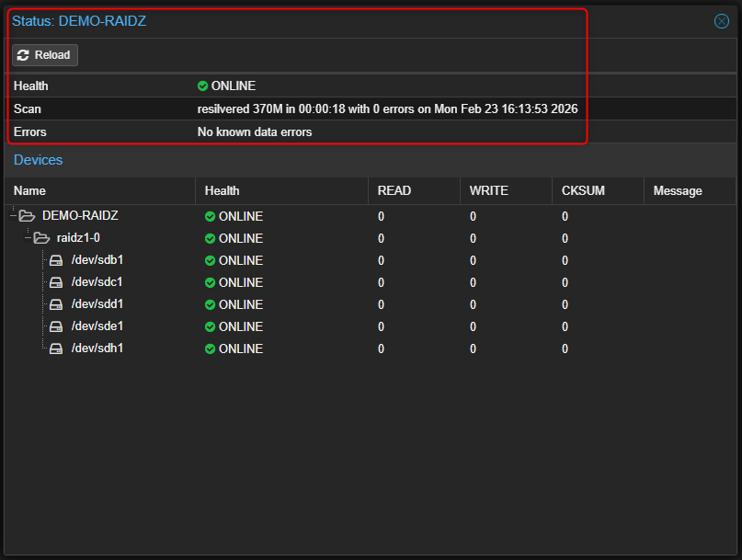742x560 pixels.
Task: Click the folder icon beside raidz1-0
Action: tap(40, 237)
